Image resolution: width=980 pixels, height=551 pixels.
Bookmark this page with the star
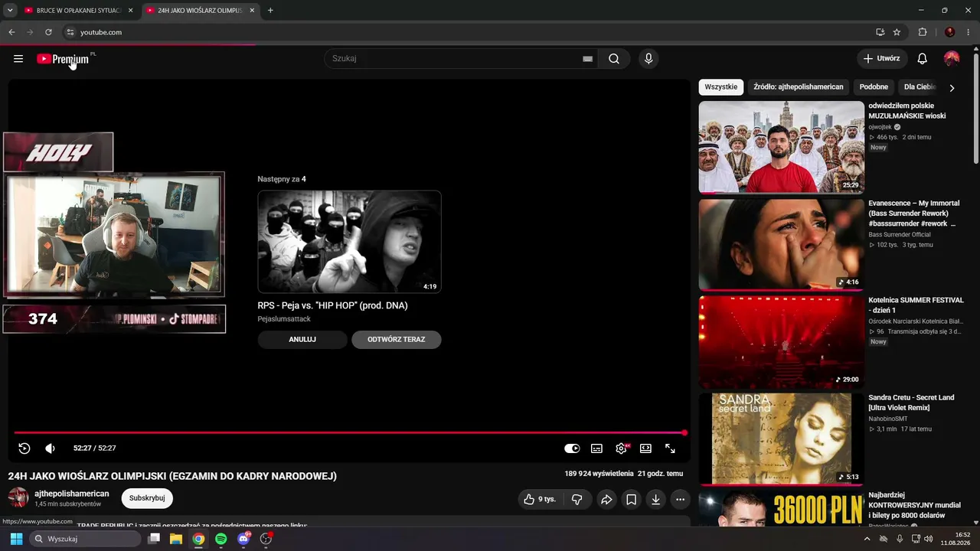(x=897, y=32)
